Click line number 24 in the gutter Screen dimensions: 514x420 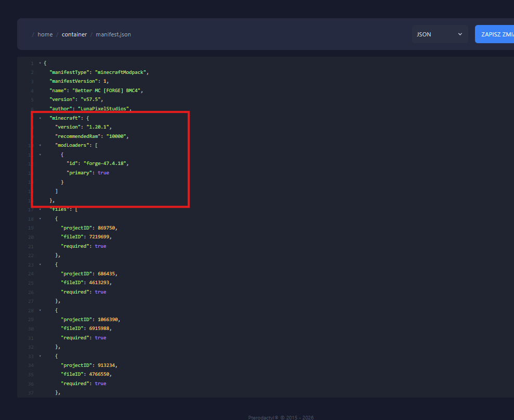click(31, 274)
